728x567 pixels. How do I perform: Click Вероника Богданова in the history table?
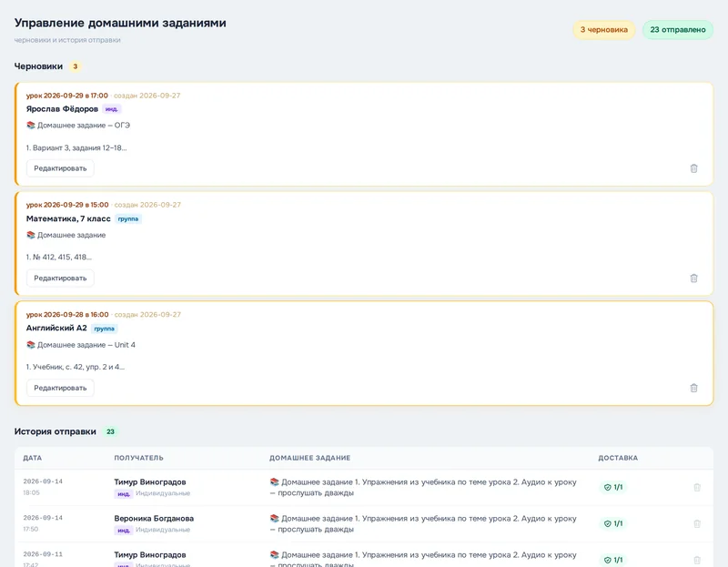click(154, 518)
